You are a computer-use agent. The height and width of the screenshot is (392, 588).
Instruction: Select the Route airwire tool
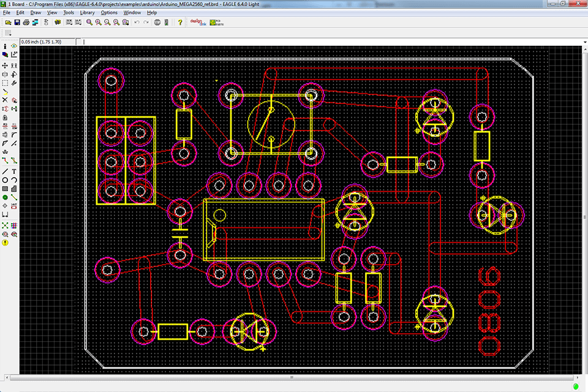[x=5, y=160]
